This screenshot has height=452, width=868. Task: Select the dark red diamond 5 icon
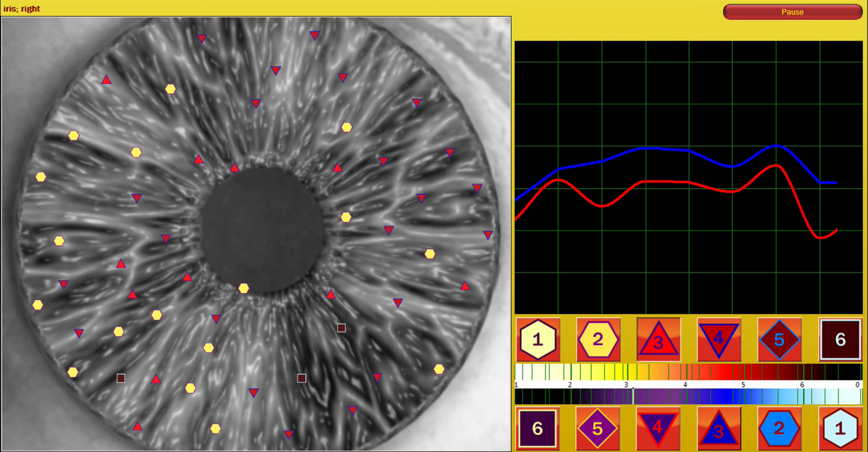pos(779,339)
